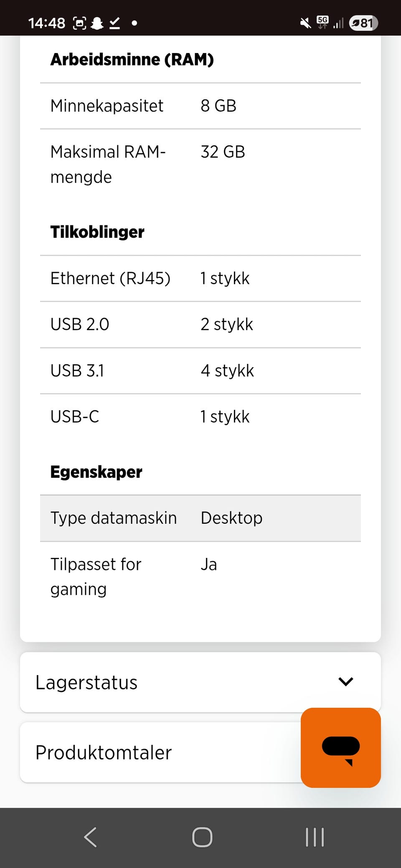Tap the Android back navigation icon

91,837
